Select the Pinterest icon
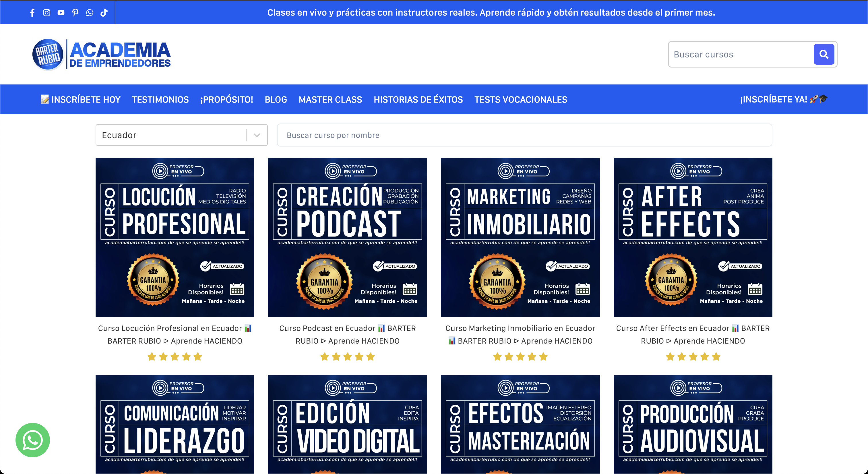 point(75,12)
